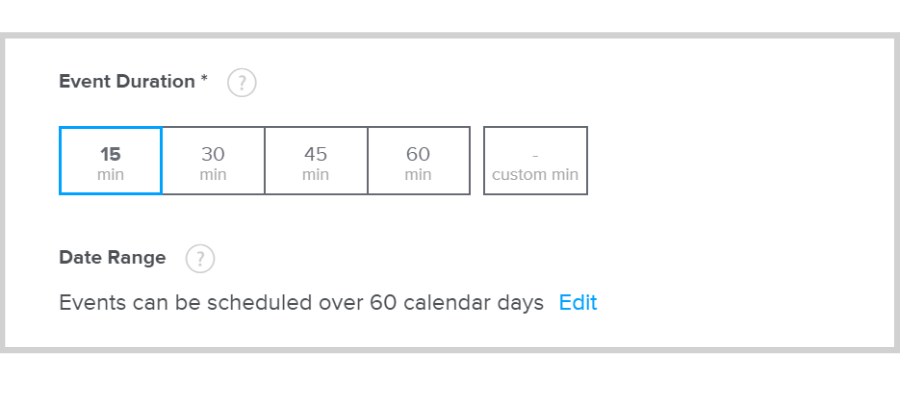Click the Date Range heading

(112, 258)
